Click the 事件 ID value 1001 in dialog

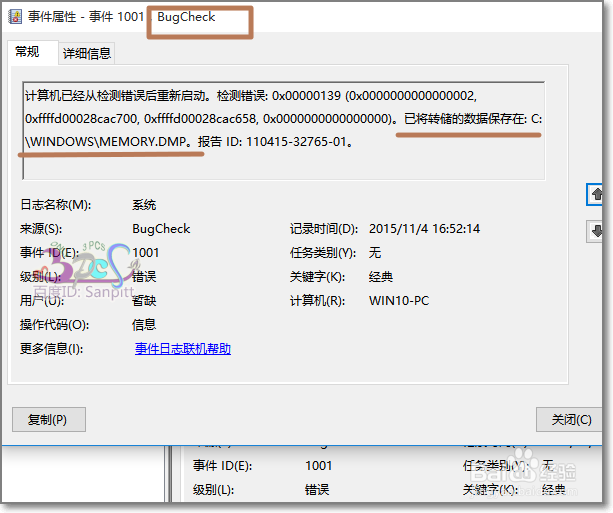tap(146, 253)
